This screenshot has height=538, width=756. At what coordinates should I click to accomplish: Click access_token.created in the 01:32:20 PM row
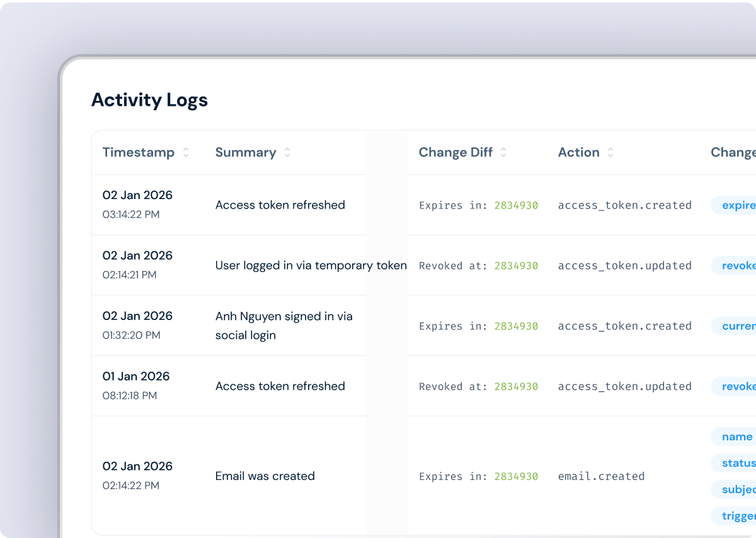[x=625, y=326]
